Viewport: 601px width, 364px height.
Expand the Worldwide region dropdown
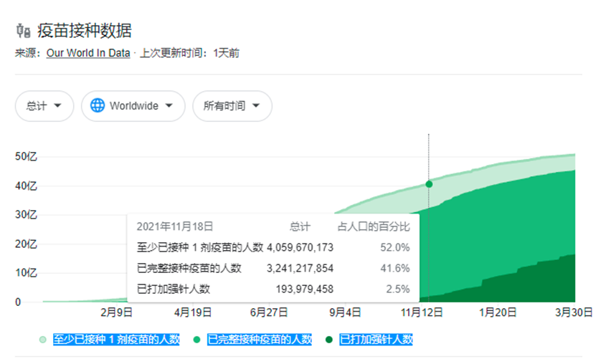pos(133,106)
